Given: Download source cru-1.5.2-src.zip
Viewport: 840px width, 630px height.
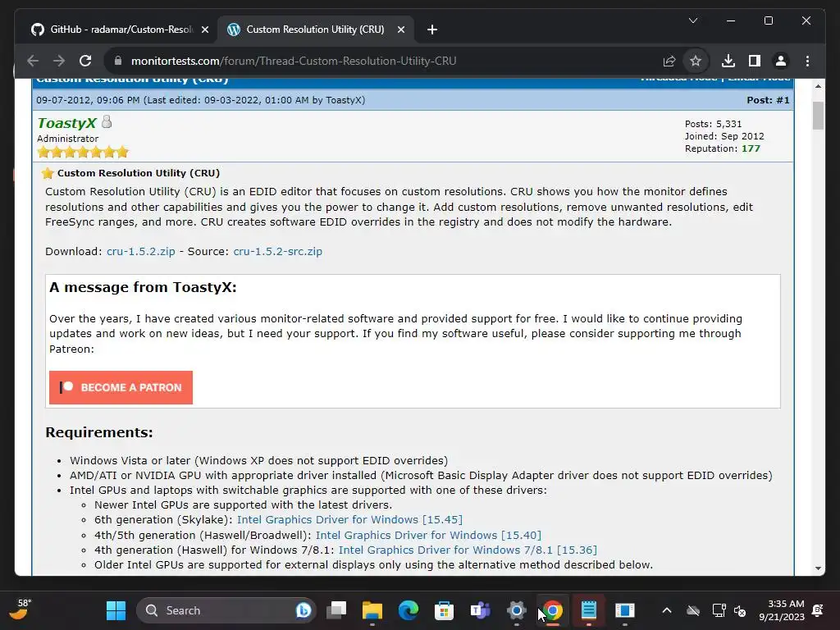Looking at the screenshot, I should pyautogui.click(x=277, y=251).
